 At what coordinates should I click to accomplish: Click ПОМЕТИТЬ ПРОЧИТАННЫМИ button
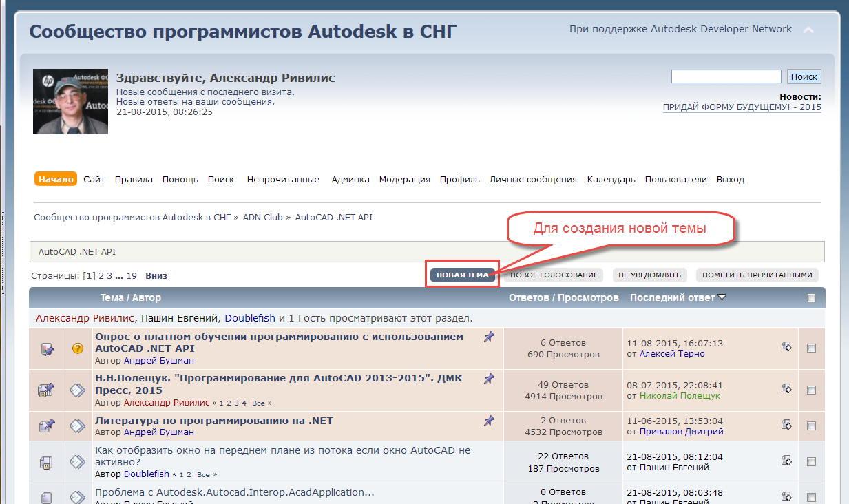[757, 275]
